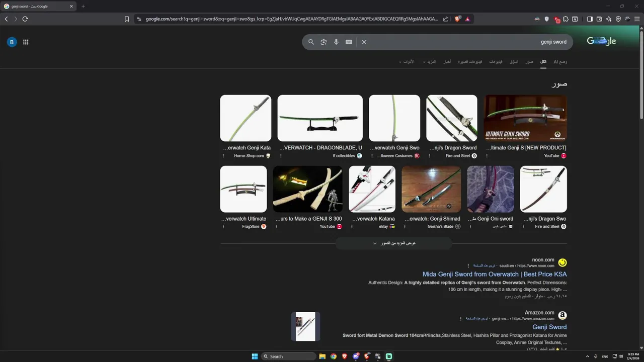Open Leo AI sparkle icon in toolbar
The image size is (644, 362).
(609, 19)
